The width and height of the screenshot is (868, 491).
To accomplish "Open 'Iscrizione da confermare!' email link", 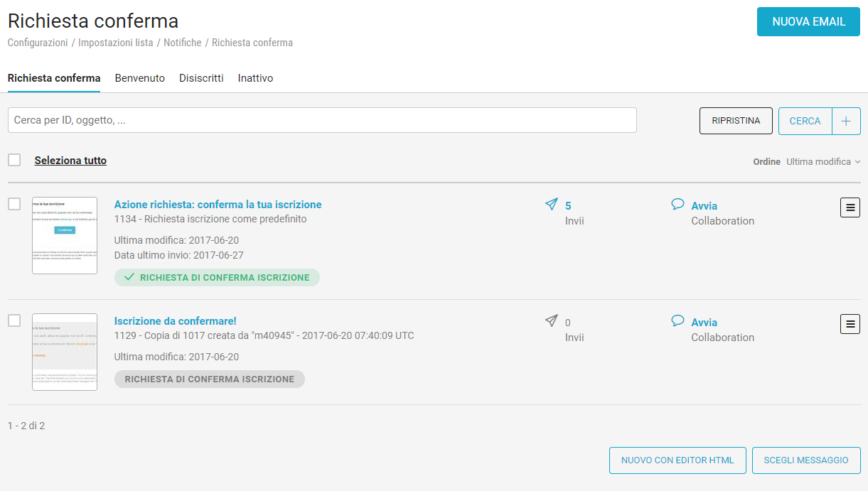I will click(x=175, y=321).
